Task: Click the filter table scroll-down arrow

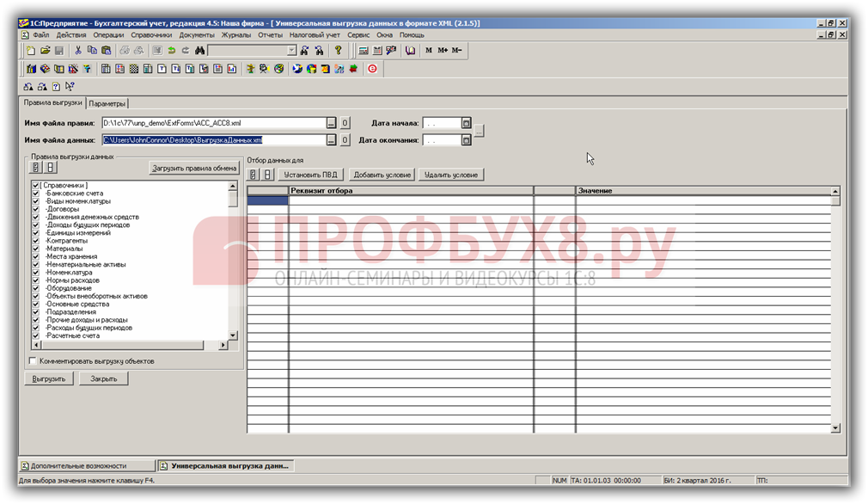Action: click(x=835, y=428)
